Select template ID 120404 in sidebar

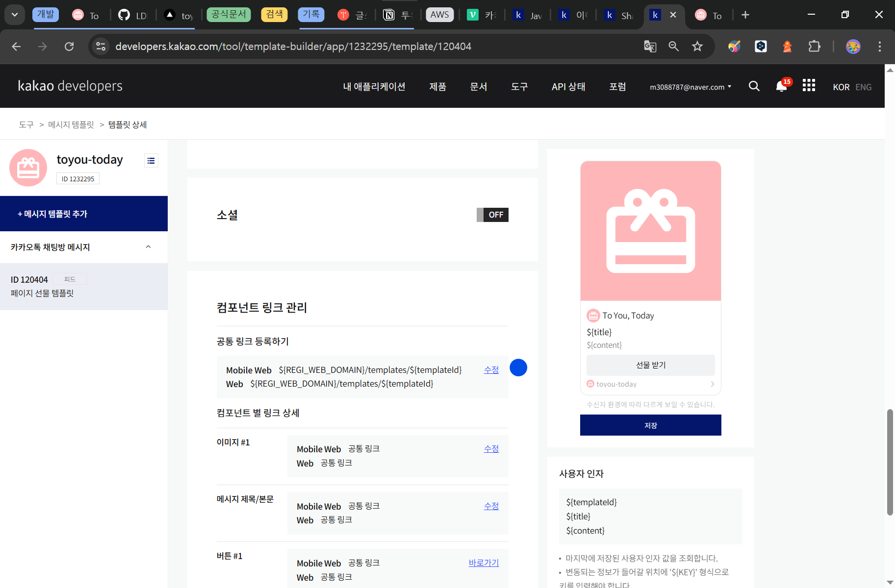tap(84, 287)
